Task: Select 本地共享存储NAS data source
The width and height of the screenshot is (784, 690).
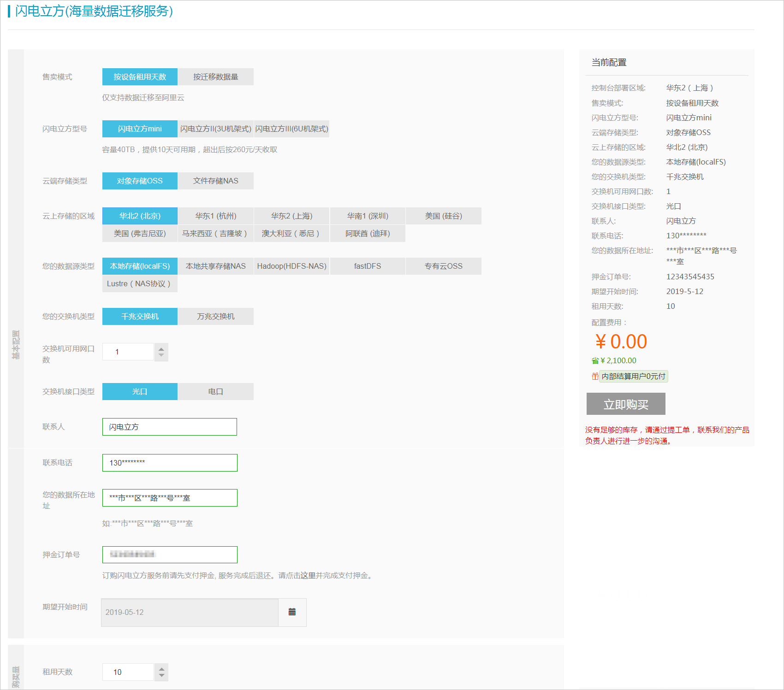Action: 216,266
